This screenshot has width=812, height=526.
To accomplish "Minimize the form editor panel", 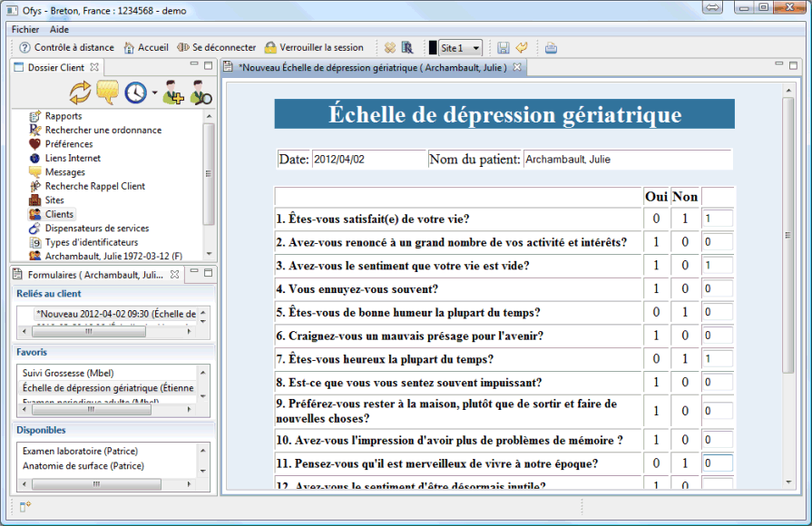I will tap(778, 64).
